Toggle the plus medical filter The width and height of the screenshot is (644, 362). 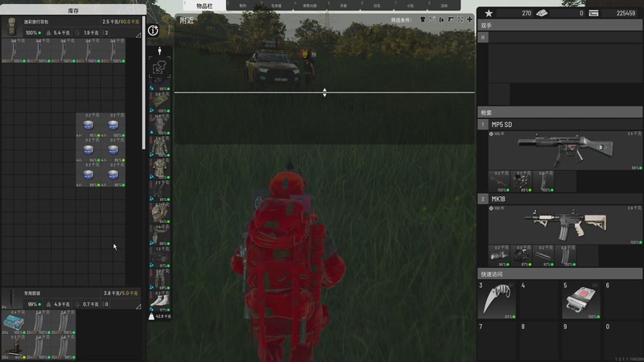coord(469,19)
